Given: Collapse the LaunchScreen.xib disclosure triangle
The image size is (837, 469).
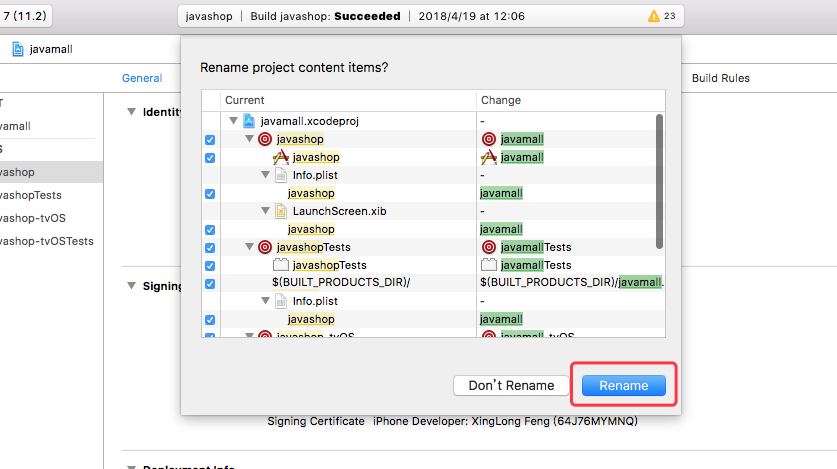Looking at the screenshot, I should coord(265,211).
